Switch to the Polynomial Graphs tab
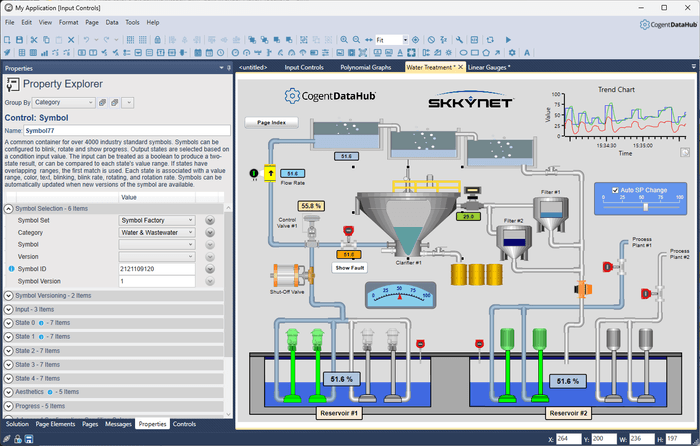 [366, 68]
